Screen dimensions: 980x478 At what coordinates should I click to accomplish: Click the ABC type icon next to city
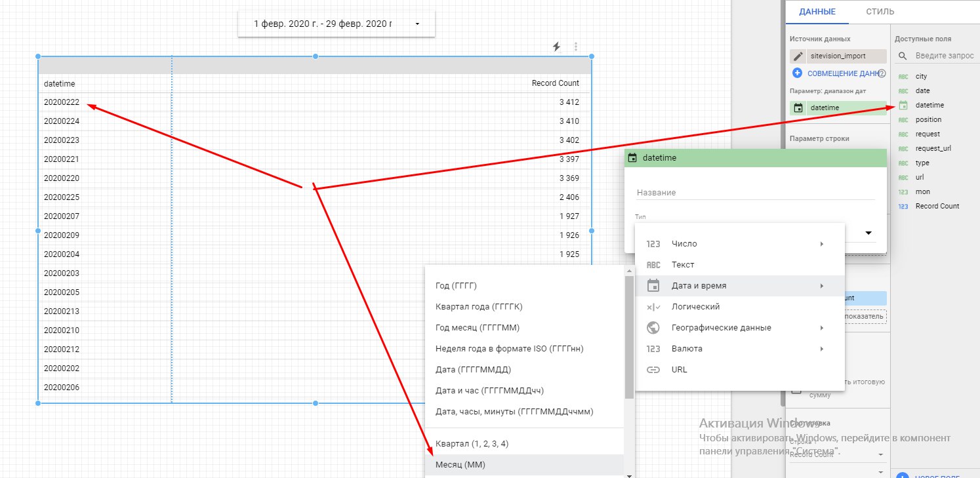903,77
